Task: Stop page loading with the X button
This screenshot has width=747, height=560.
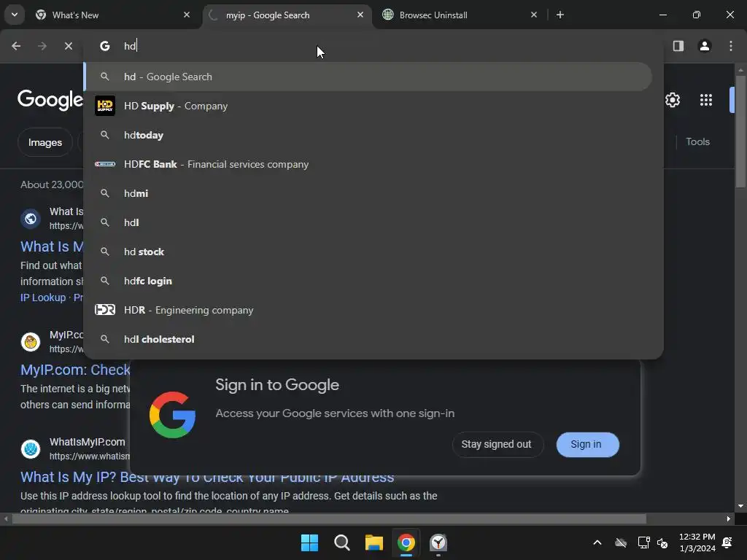Action: pyautogui.click(x=69, y=46)
